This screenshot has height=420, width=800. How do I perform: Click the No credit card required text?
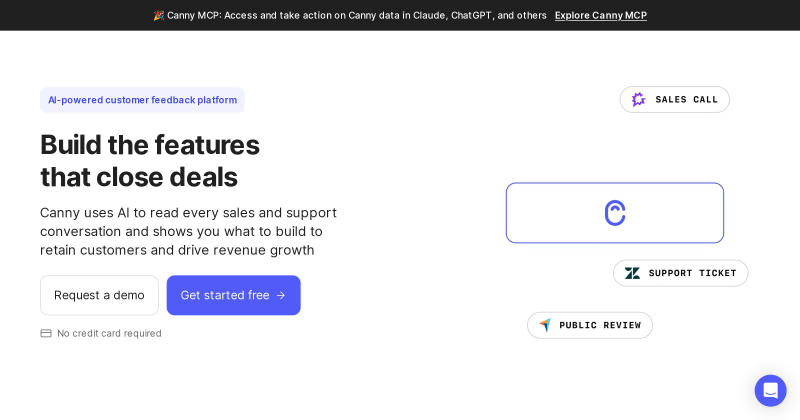tap(109, 333)
